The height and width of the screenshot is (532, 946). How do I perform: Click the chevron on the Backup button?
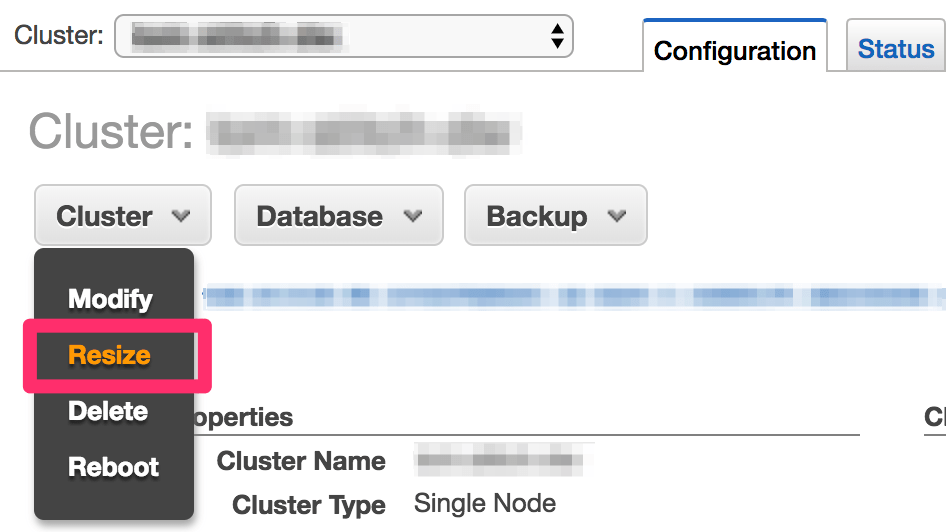point(617,216)
